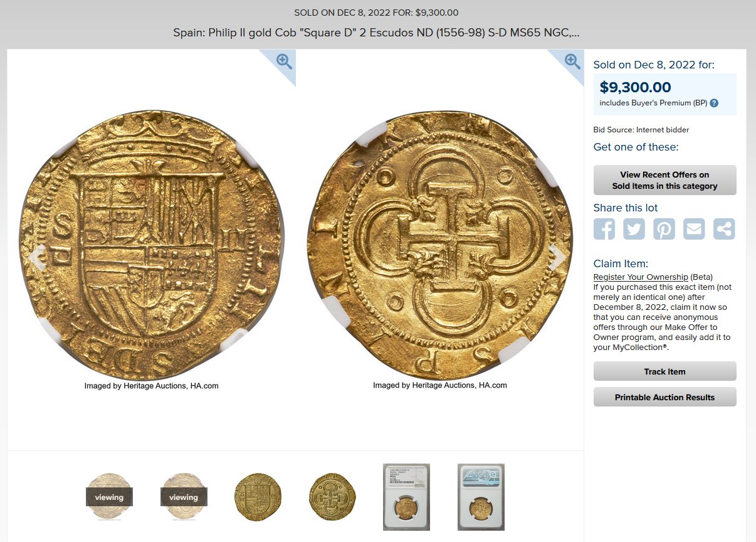Select the first thumbnail marked viewing
The height and width of the screenshot is (542, 756).
[x=109, y=497]
